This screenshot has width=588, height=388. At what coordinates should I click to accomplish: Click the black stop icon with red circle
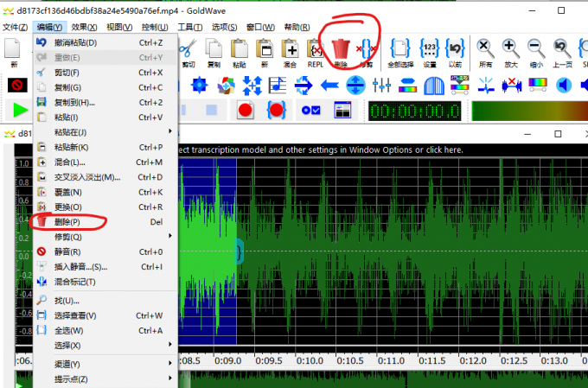click(17, 85)
